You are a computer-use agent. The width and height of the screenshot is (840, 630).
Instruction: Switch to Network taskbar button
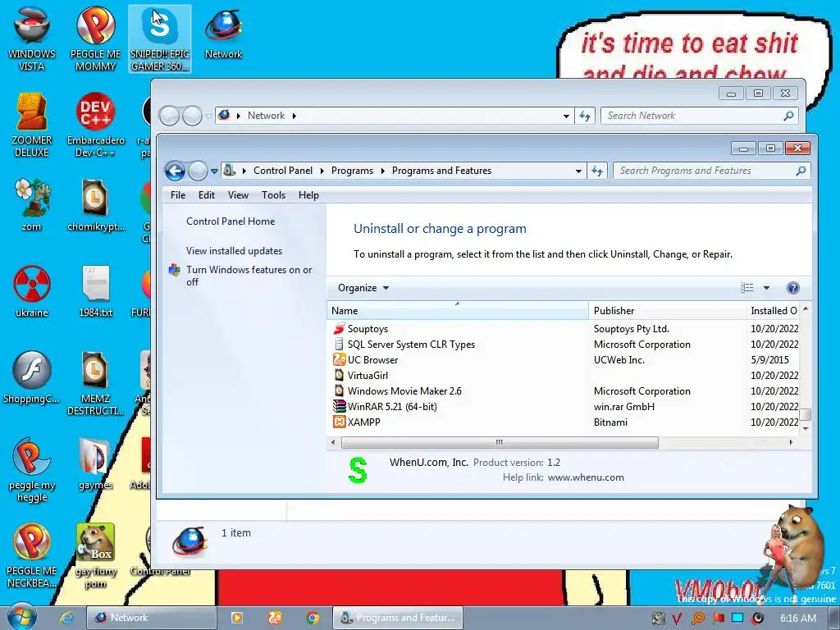(x=151, y=618)
